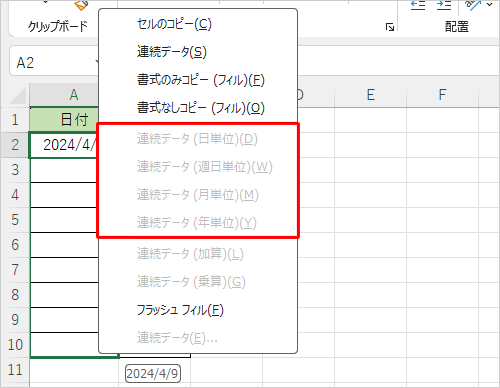The image size is (500, 388).
Task: Click empty cell A10
Action: click(x=64, y=345)
